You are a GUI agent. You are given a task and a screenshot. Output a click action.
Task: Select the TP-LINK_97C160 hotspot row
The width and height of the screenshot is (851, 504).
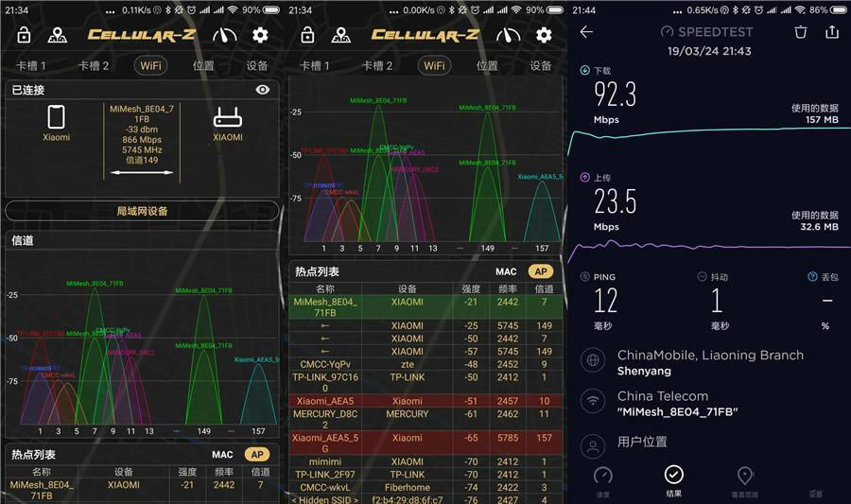[425, 382]
